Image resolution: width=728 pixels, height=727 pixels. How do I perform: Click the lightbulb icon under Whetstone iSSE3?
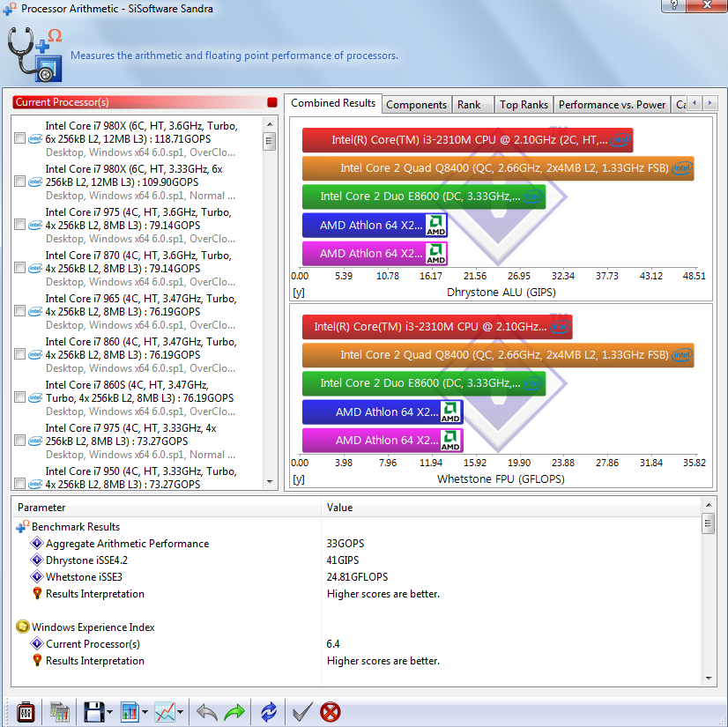point(37,593)
